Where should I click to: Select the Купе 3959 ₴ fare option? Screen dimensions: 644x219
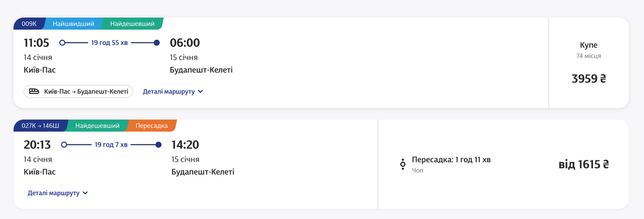[x=588, y=63]
